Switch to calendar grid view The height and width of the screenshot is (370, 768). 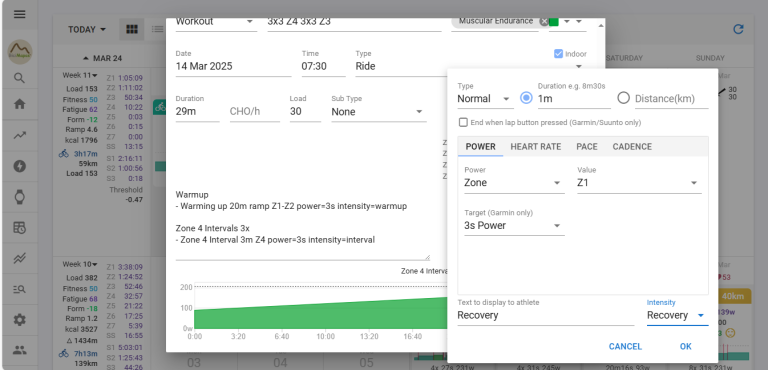[x=132, y=29]
